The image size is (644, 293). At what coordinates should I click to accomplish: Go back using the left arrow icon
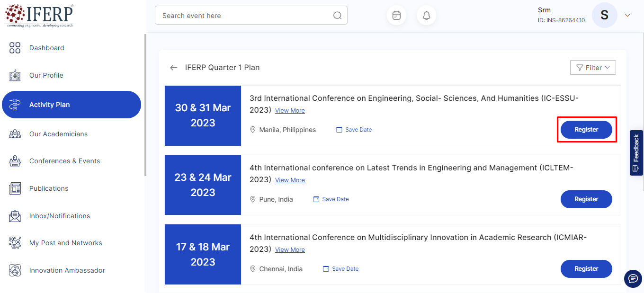174,68
